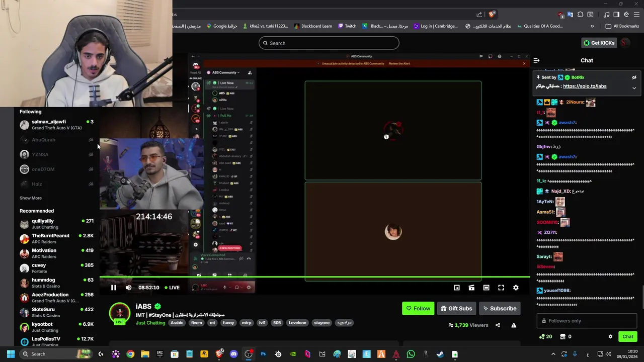Click the green Follow button
644x362 pixels.
(x=418, y=309)
